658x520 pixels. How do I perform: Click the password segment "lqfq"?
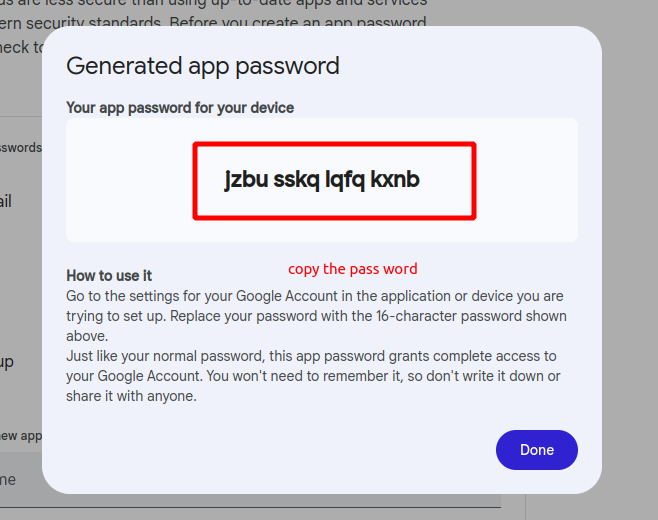pos(344,180)
